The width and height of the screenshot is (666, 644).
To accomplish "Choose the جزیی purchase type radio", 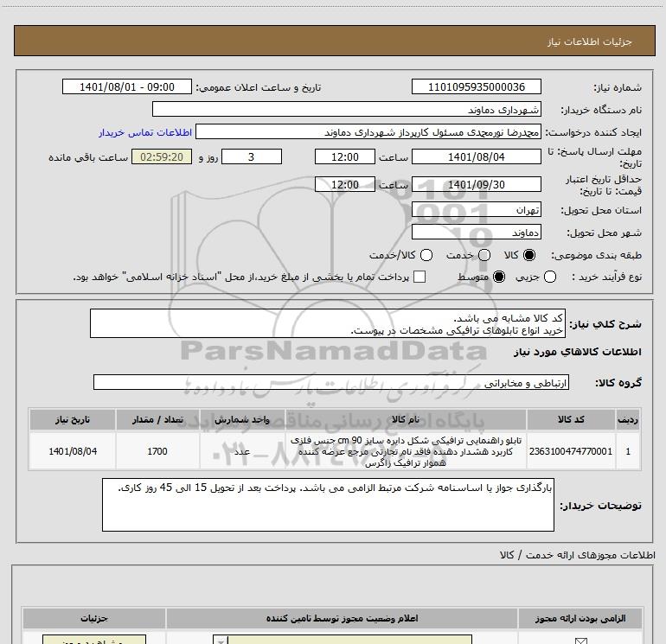I will pos(550,277).
